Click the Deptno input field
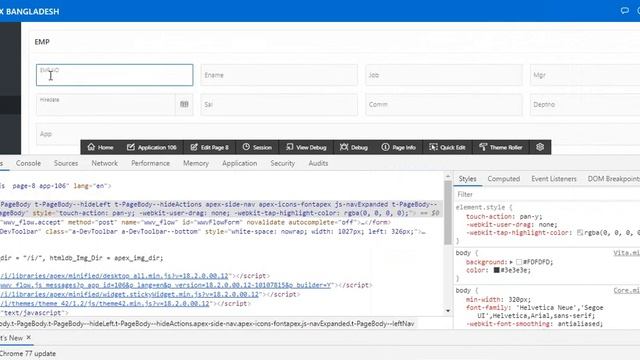This screenshot has width=640, height=360. (585, 104)
